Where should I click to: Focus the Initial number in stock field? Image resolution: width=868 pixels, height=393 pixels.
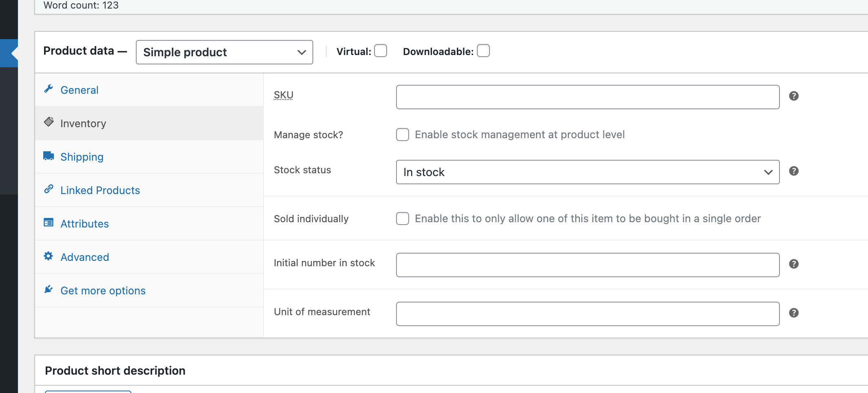[x=587, y=265]
